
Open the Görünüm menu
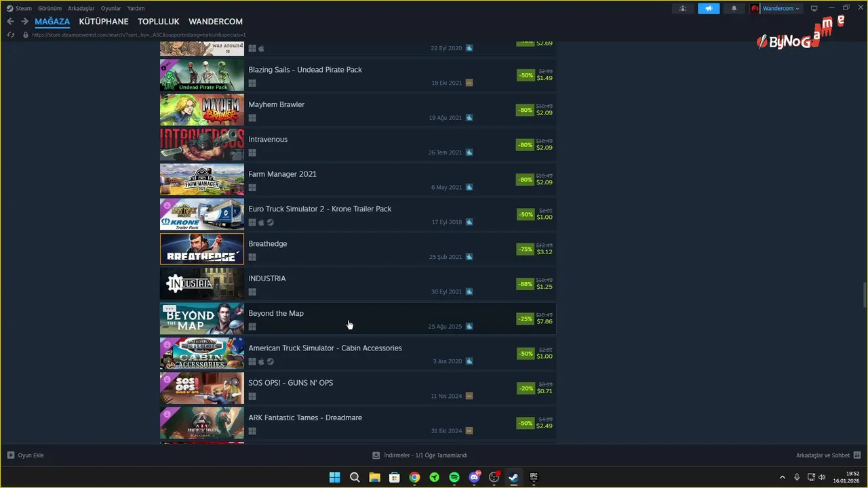pos(50,8)
